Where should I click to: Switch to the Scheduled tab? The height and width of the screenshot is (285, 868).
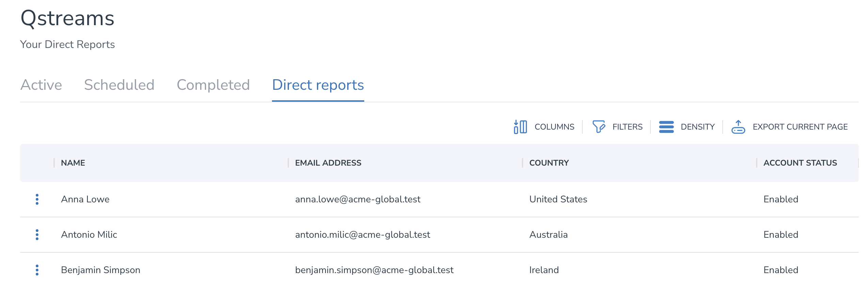pyautogui.click(x=119, y=85)
